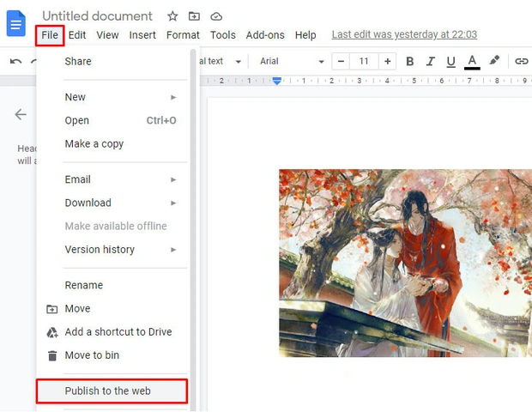Viewport: 532px width, 412px height.
Task: Open the paragraph style dropdown arrow
Action: [239, 62]
